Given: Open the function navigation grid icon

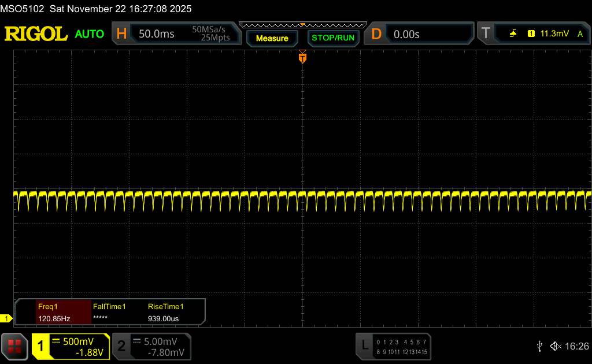Looking at the screenshot, I should (14, 346).
